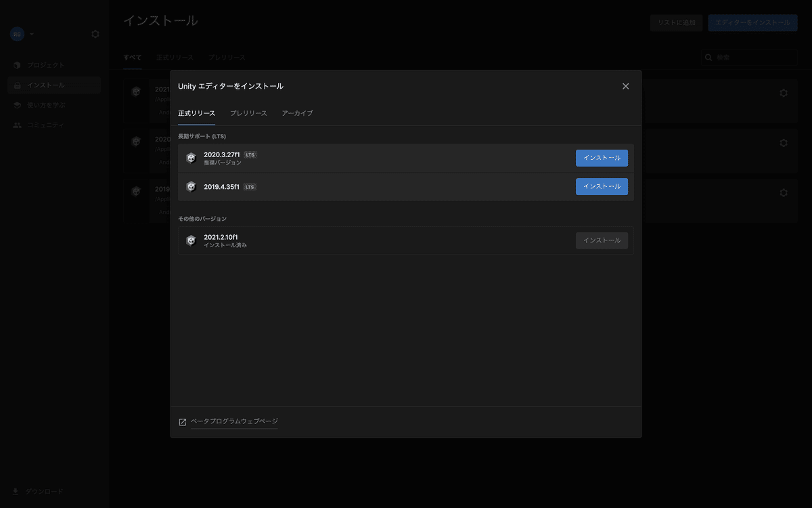Click the 長期サポート (LTS) heading
The width and height of the screenshot is (812, 508).
202,136
